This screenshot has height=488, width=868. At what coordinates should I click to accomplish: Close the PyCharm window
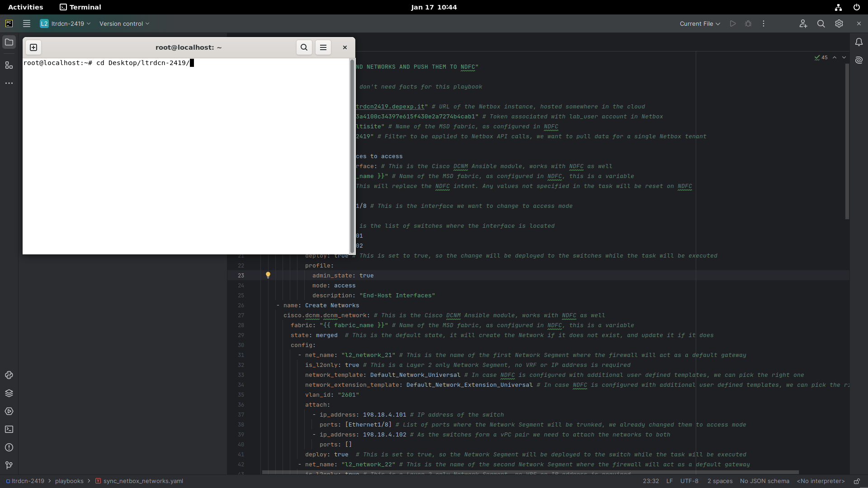pos(859,23)
